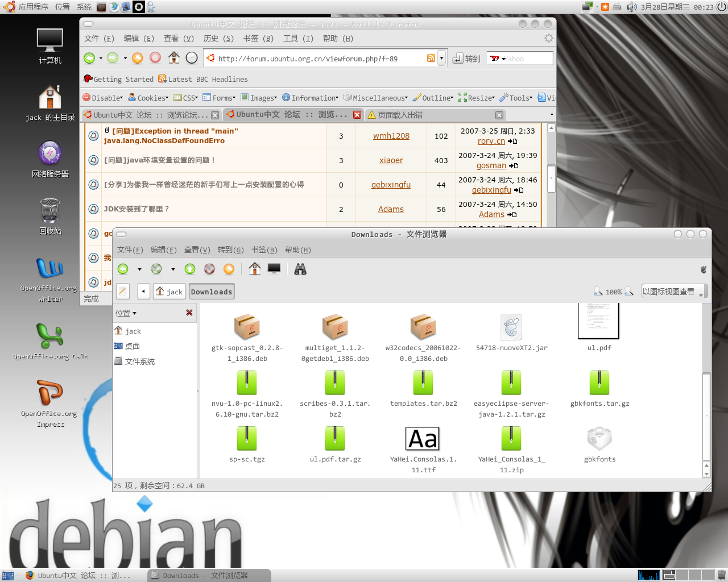The width and height of the screenshot is (728, 582).
Task: Open sidebar Places dropdown
Action: (126, 313)
